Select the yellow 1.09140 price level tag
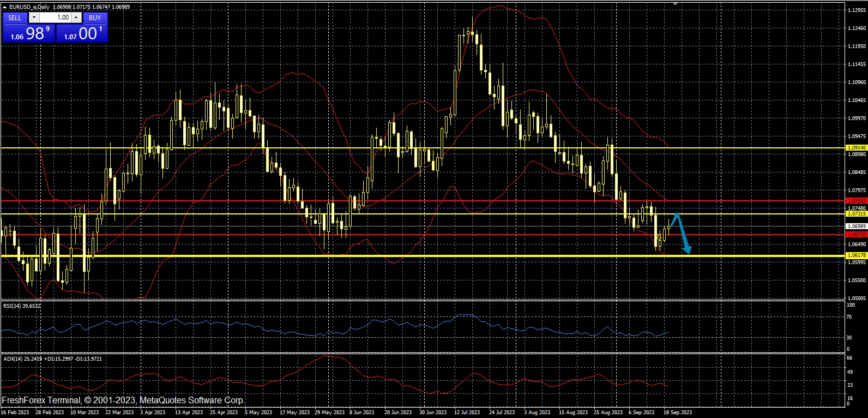Image resolution: width=868 pixels, height=418 pixels. (x=856, y=148)
